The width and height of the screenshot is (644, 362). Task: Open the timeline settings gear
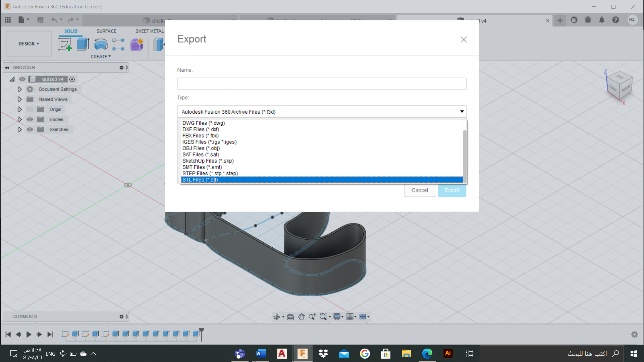(634, 334)
